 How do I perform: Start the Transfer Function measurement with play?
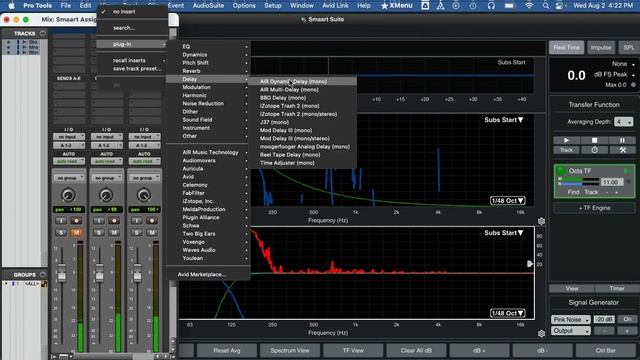coord(566,140)
